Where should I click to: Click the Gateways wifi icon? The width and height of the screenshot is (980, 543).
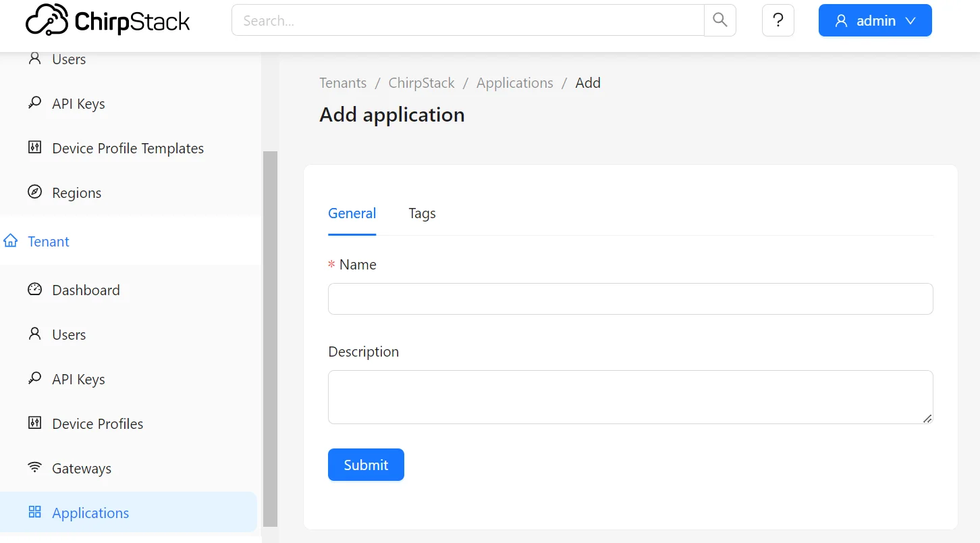34,468
